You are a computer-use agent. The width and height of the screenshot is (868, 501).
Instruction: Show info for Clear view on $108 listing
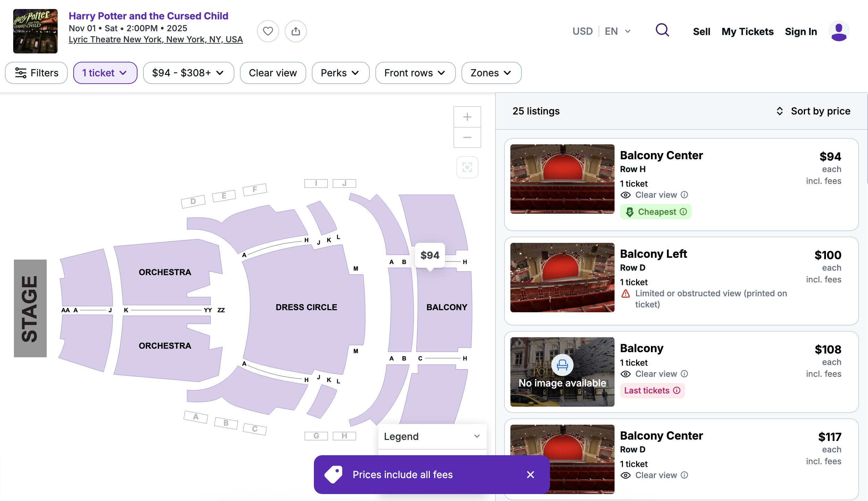684,374
